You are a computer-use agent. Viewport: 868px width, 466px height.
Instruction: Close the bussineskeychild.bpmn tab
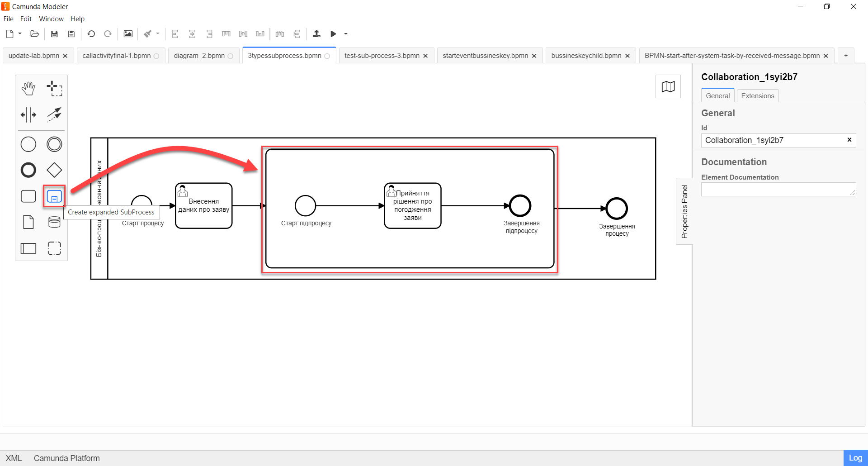(x=627, y=56)
